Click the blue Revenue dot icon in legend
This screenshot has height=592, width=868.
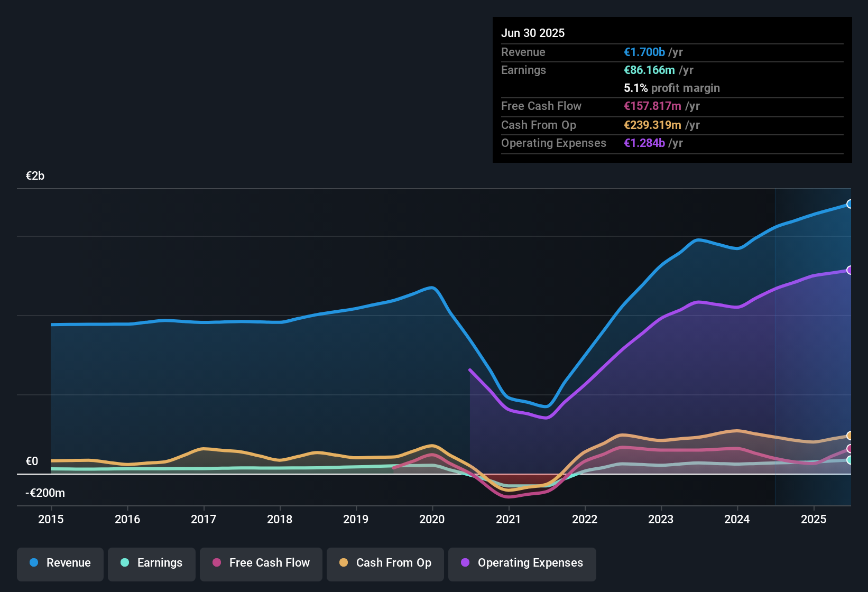tap(33, 563)
